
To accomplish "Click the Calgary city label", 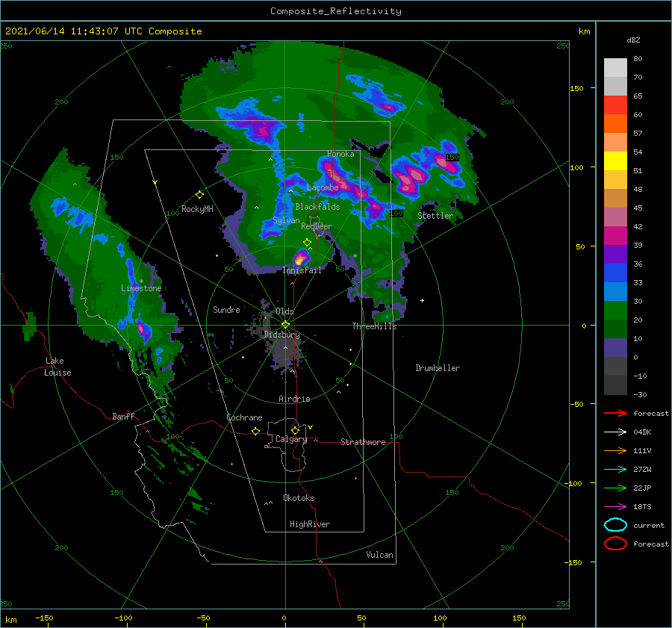I will (x=291, y=439).
